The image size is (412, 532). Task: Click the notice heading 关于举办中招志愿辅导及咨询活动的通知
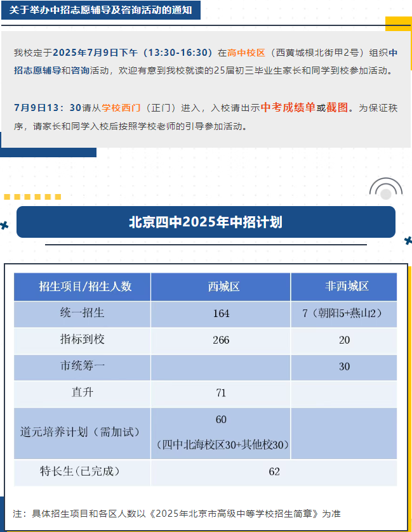(x=100, y=10)
